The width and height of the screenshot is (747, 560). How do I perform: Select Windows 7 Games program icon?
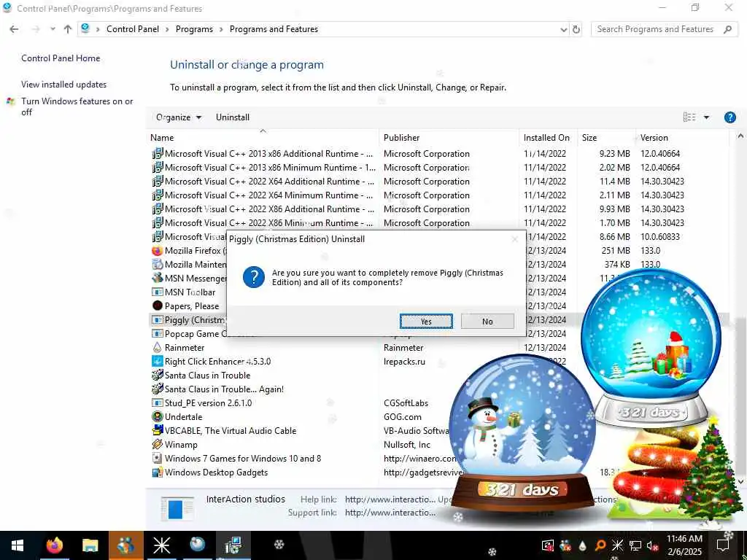(158, 459)
